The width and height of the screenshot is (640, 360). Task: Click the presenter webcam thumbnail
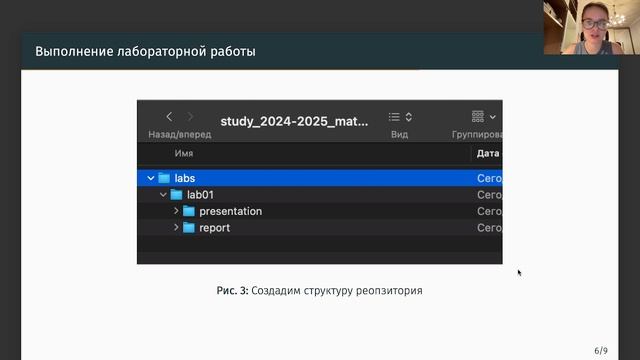(592, 27)
